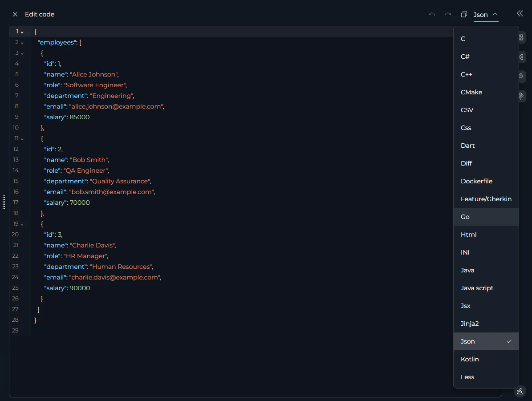Collapse the fold arrow at line 19
This screenshot has width=532, height=401.
(x=22, y=224)
